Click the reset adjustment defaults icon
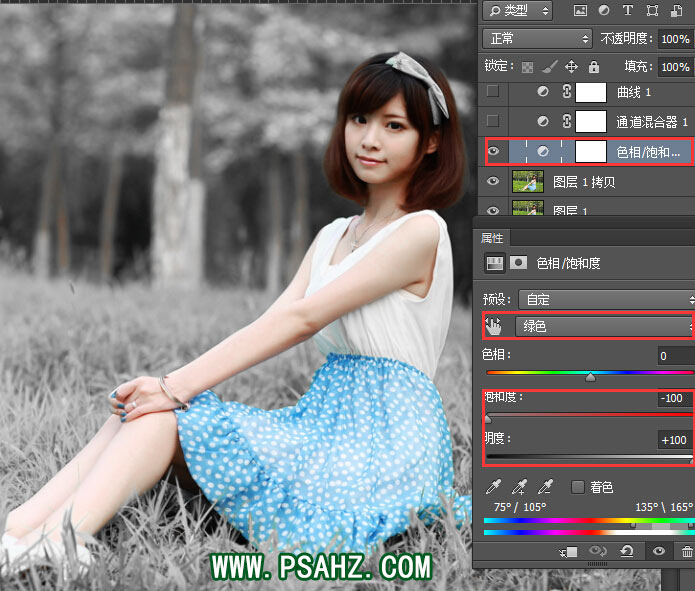The width and height of the screenshot is (695, 591). 627,551
